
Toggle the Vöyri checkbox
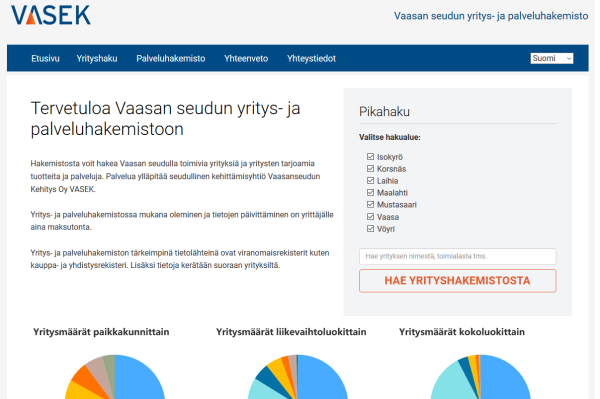(x=370, y=229)
